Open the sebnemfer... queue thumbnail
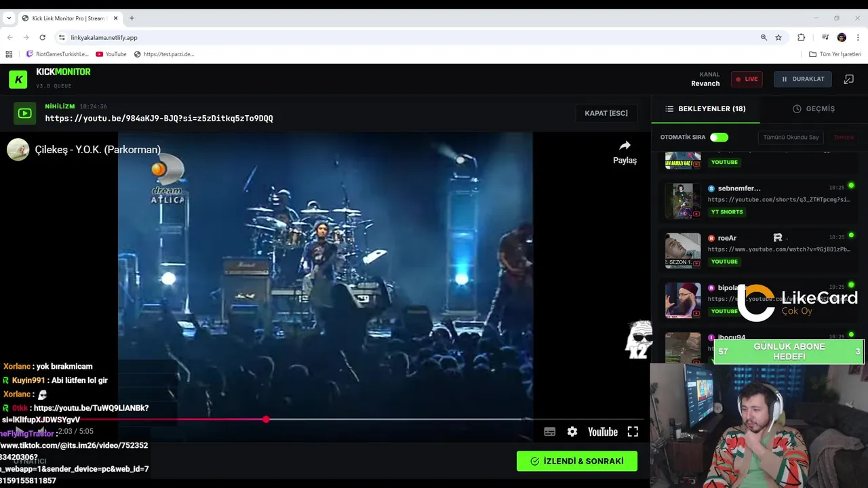The width and height of the screenshot is (868, 488). click(x=683, y=201)
